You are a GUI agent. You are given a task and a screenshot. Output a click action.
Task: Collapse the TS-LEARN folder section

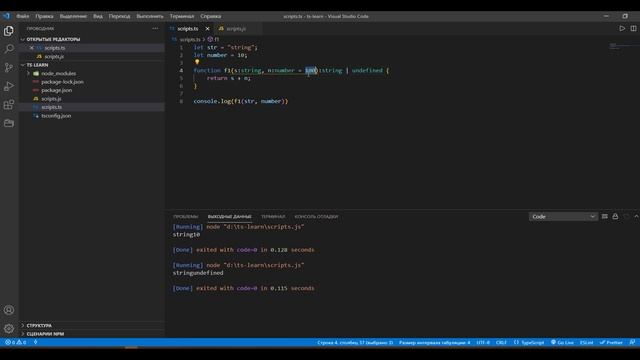click(92, 65)
